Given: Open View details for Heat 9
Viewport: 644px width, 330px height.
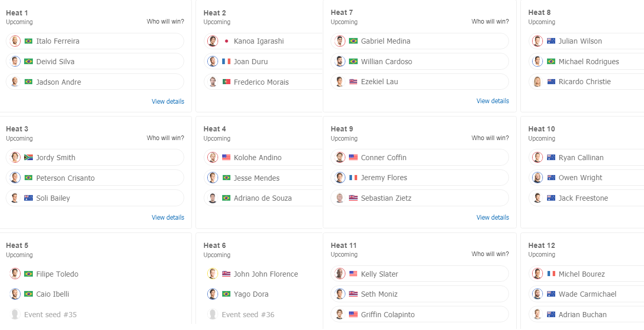Looking at the screenshot, I should (493, 218).
